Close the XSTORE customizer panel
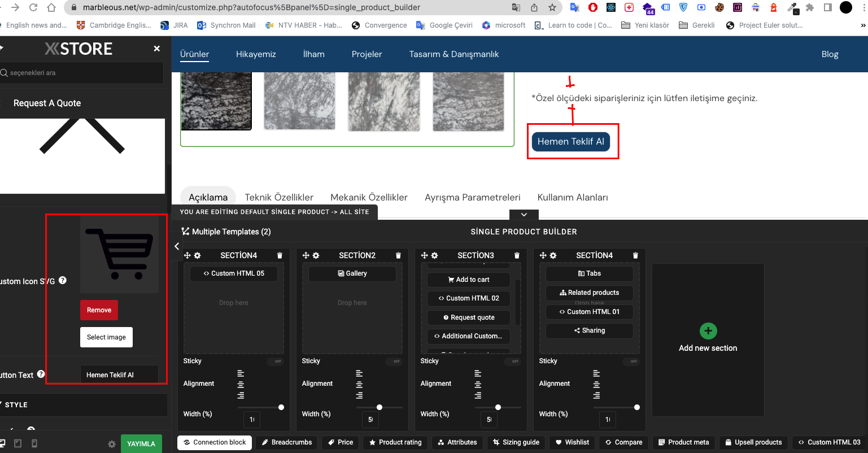 click(157, 49)
